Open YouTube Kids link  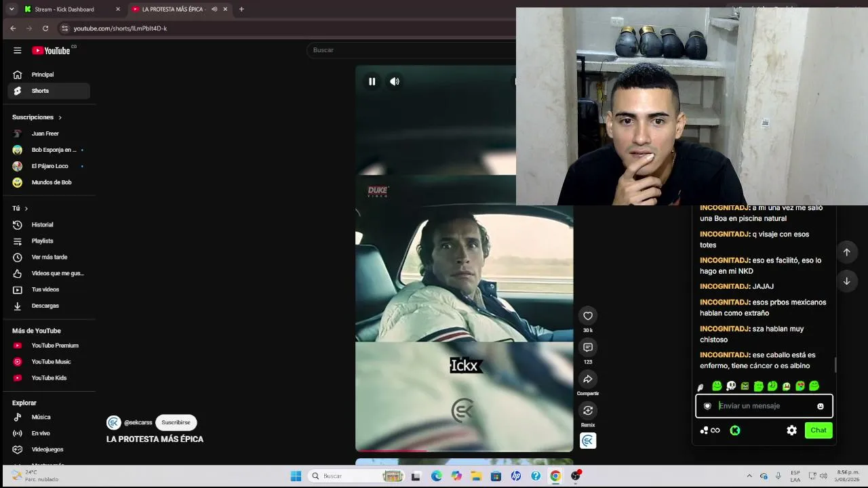tap(49, 378)
